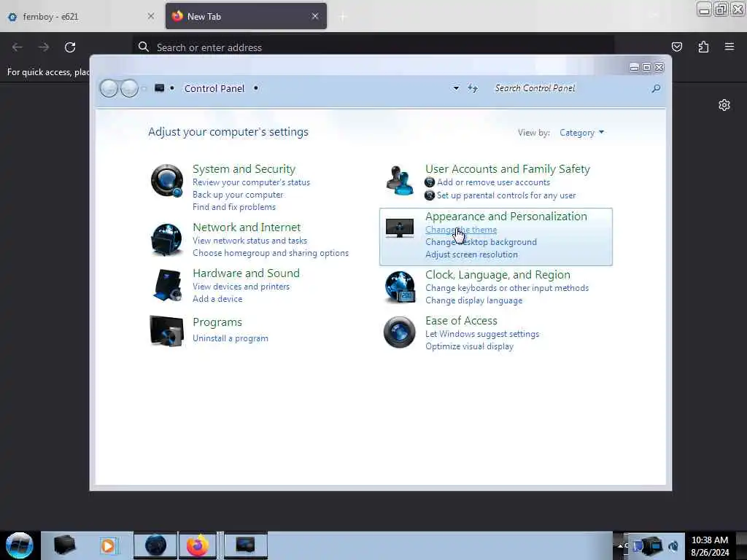747x560 pixels.
Task: Click the System and Security heading
Action: pyautogui.click(x=244, y=169)
